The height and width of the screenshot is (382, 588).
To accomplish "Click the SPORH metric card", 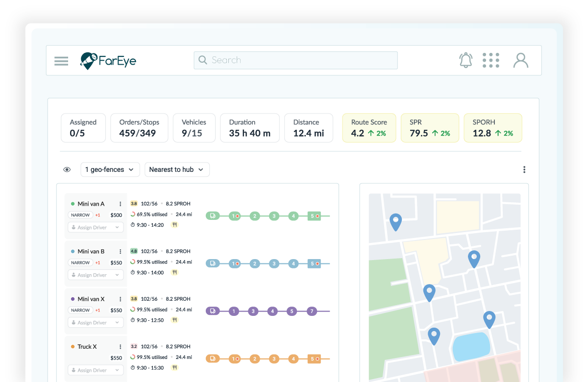I will 492,128.
